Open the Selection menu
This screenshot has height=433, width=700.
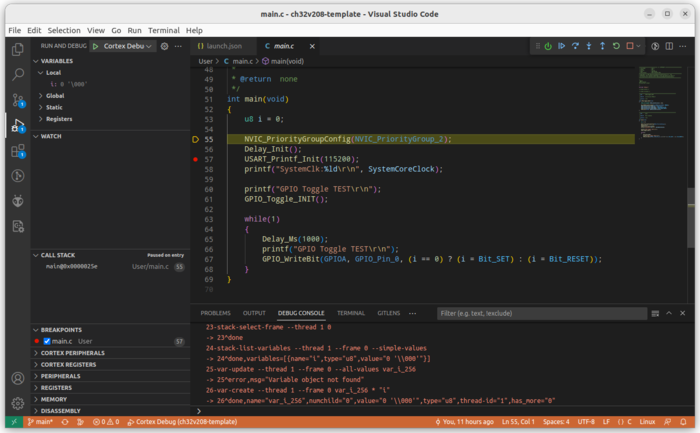tap(64, 30)
